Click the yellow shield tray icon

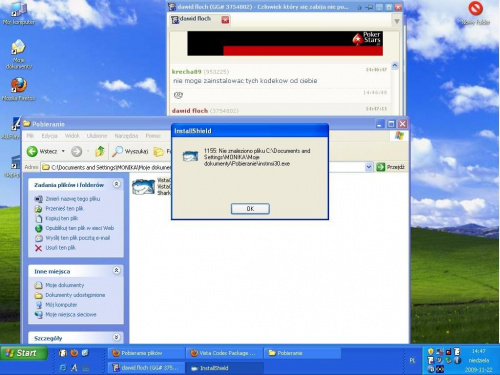click(431, 352)
